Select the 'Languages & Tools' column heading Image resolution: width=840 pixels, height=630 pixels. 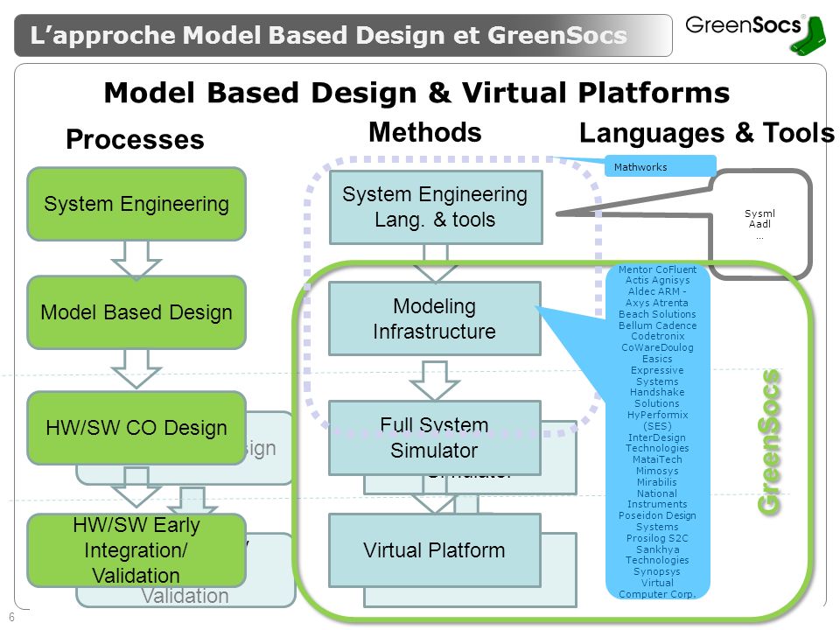click(707, 133)
